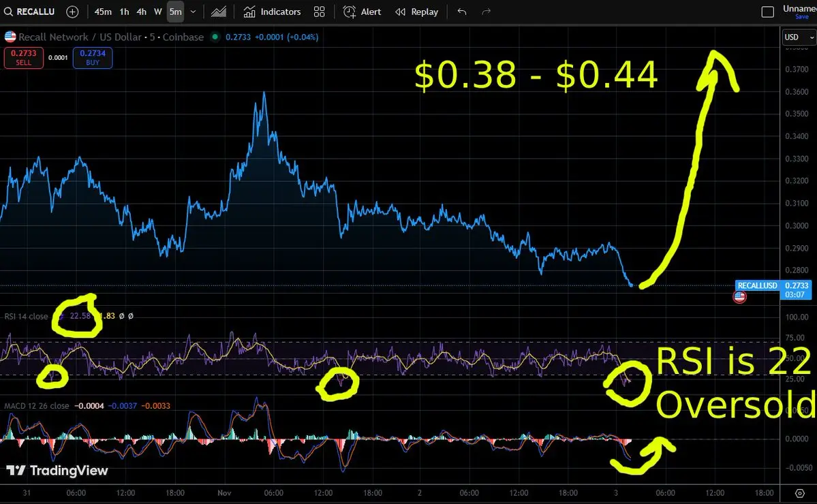Undo the last chart action
Screen dimensions: 817x504
coord(461,12)
